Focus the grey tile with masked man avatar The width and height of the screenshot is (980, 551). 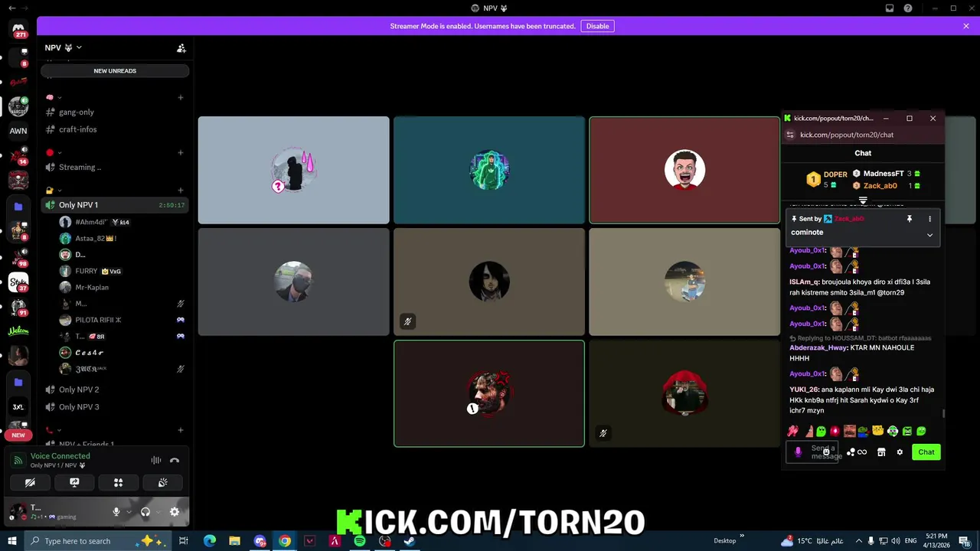coord(293,282)
